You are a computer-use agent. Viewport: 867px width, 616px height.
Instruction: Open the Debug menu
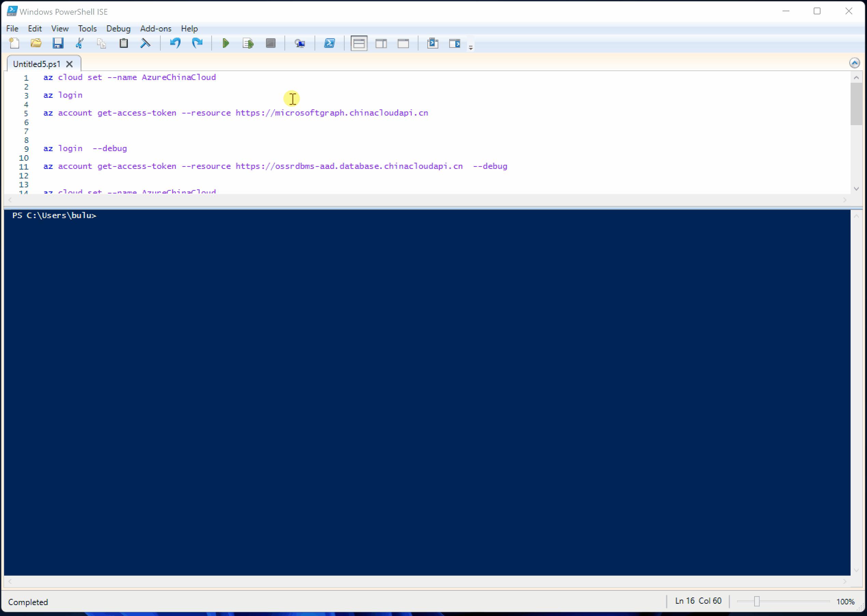pyautogui.click(x=118, y=28)
